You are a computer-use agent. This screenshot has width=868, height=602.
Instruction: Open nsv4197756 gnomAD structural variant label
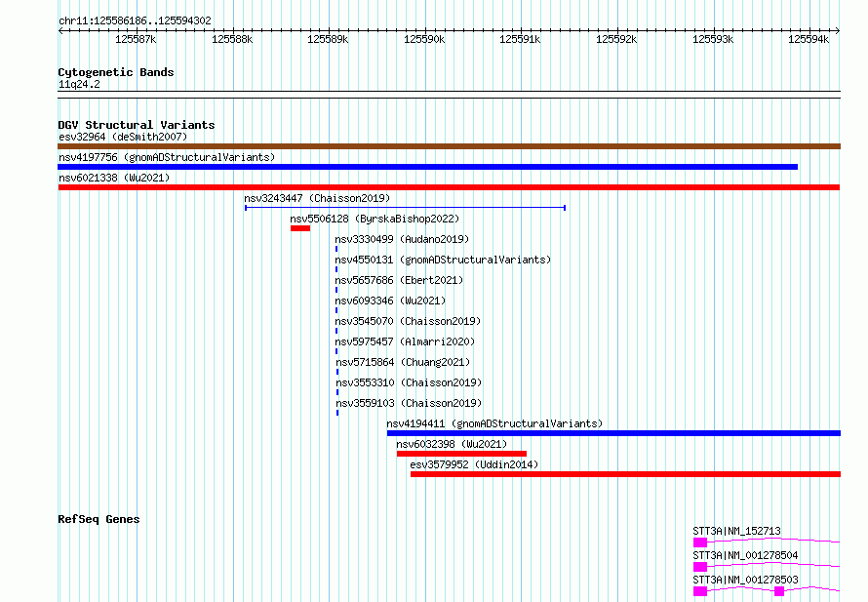(167, 157)
